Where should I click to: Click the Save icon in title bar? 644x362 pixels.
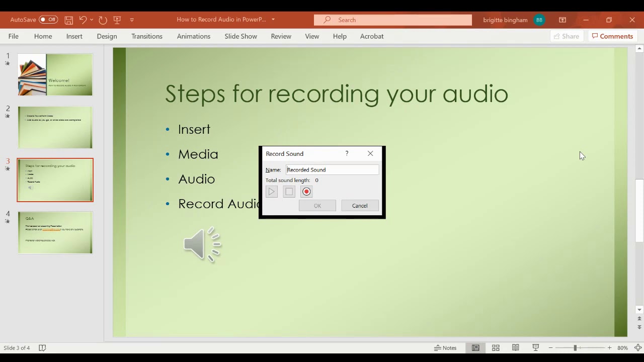click(69, 20)
